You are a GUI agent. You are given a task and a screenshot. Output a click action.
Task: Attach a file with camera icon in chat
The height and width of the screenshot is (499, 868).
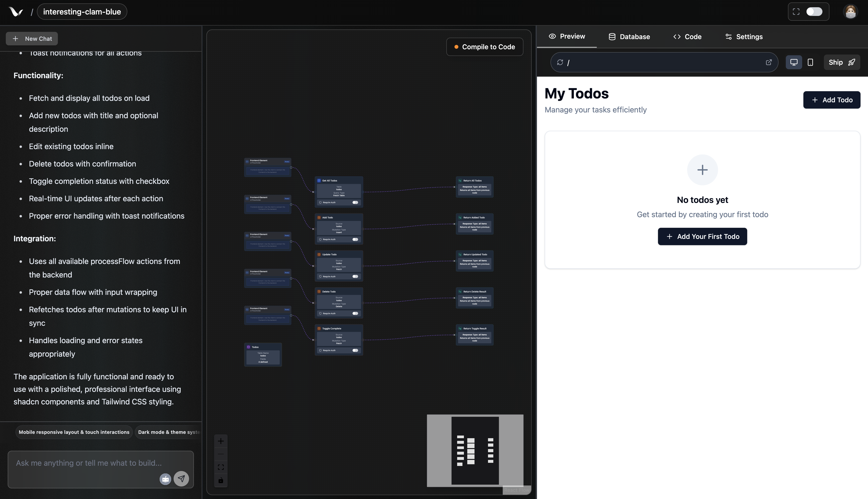point(165,479)
